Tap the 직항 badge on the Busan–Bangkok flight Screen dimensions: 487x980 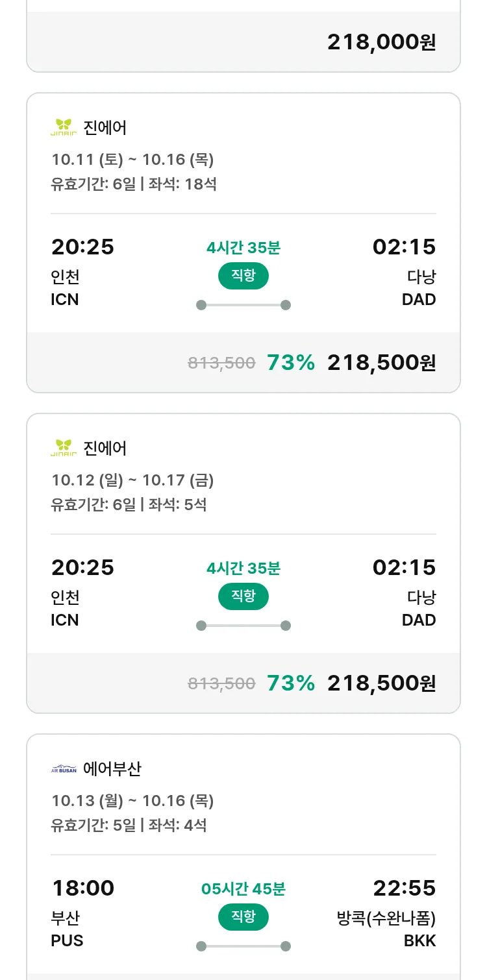pos(243,917)
